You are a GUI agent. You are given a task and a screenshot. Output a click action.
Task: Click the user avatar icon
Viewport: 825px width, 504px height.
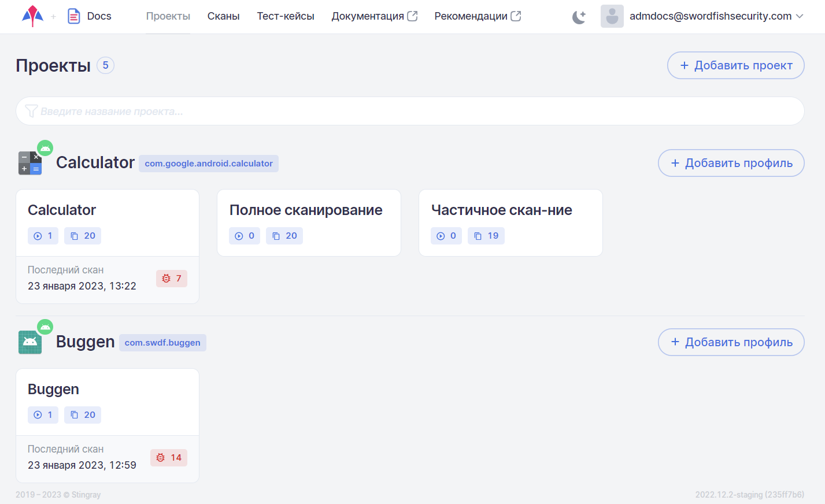[612, 16]
